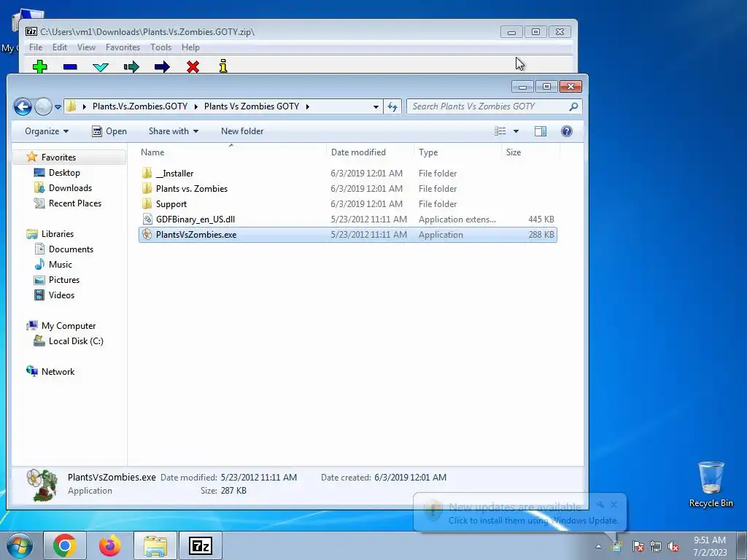
Task: Go back with Explorer's Back arrow
Action: [x=23, y=106]
